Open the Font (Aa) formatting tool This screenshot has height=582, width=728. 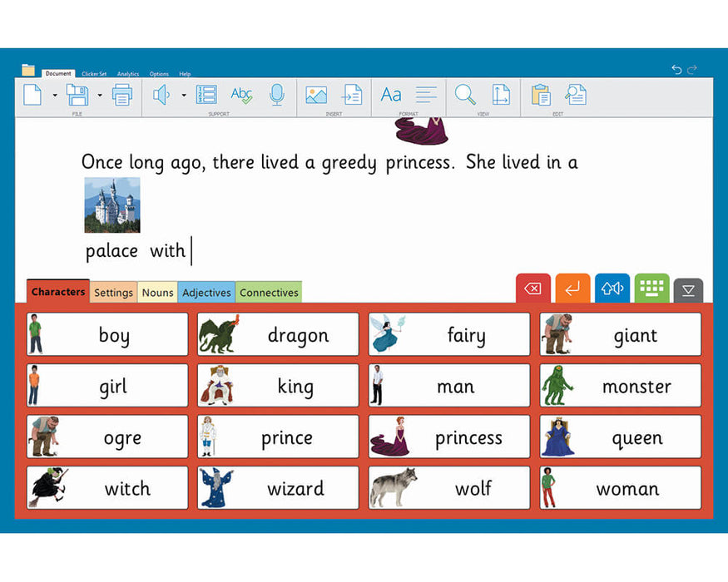point(391,95)
